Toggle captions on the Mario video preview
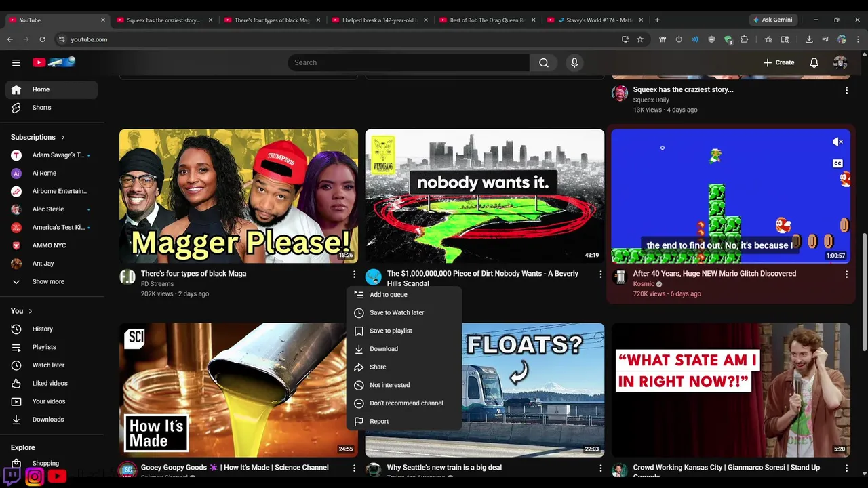The height and width of the screenshot is (488, 868). pyautogui.click(x=837, y=163)
